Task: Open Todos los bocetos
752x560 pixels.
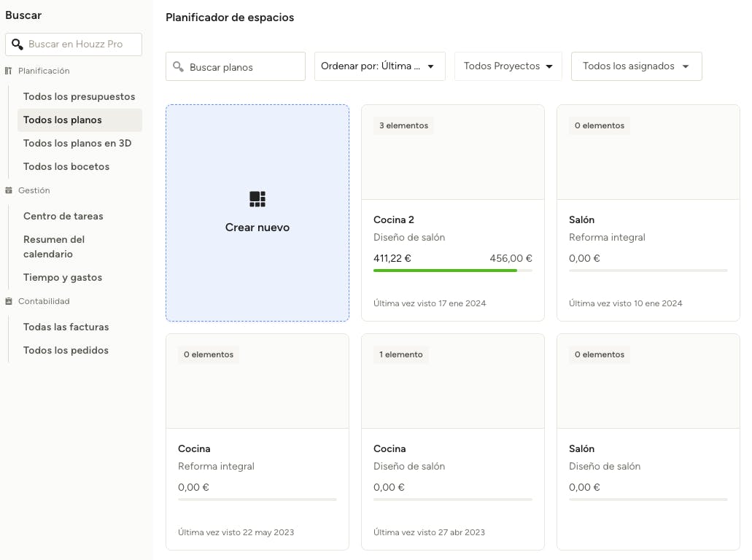Action: [x=66, y=166]
